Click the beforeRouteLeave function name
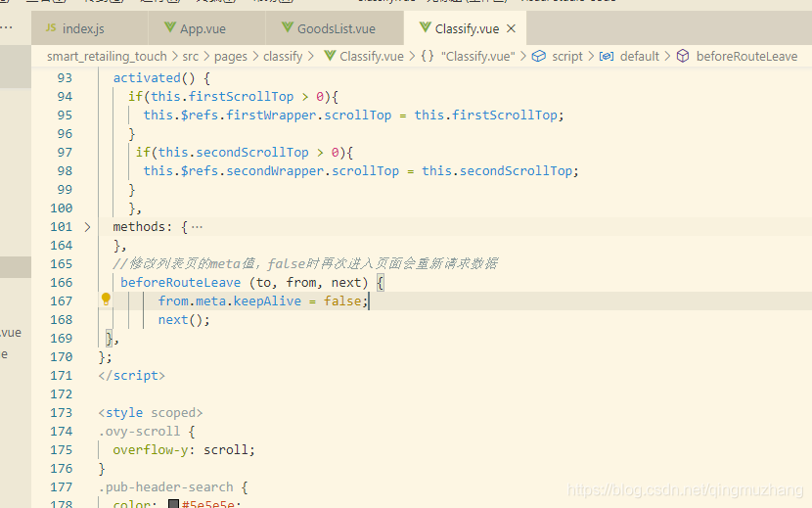The image size is (812, 508). [x=180, y=283]
